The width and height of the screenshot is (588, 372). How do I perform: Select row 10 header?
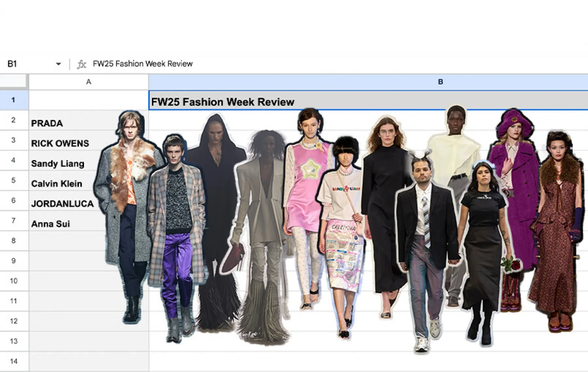[x=14, y=281]
